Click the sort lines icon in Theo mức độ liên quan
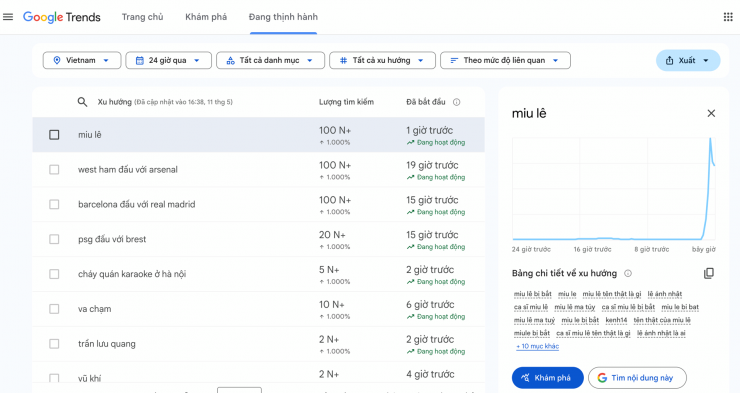740x393 pixels. [454, 60]
